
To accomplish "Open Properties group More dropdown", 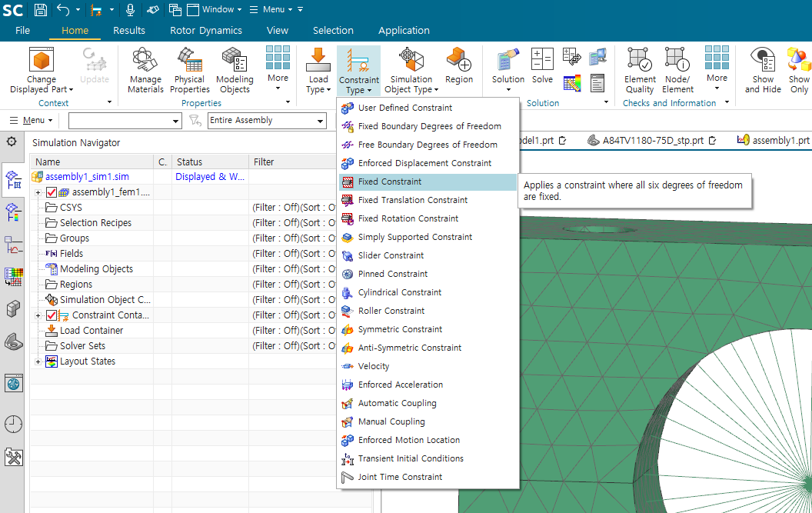I will pos(278,68).
